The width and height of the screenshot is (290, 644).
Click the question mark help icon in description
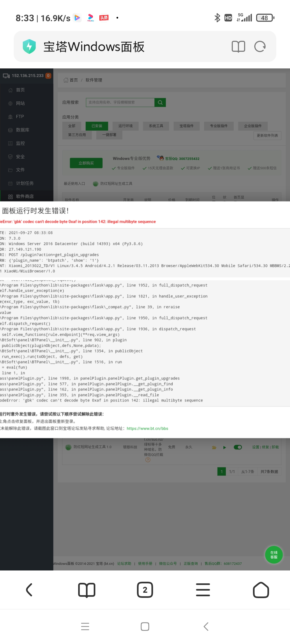[x=148, y=460]
